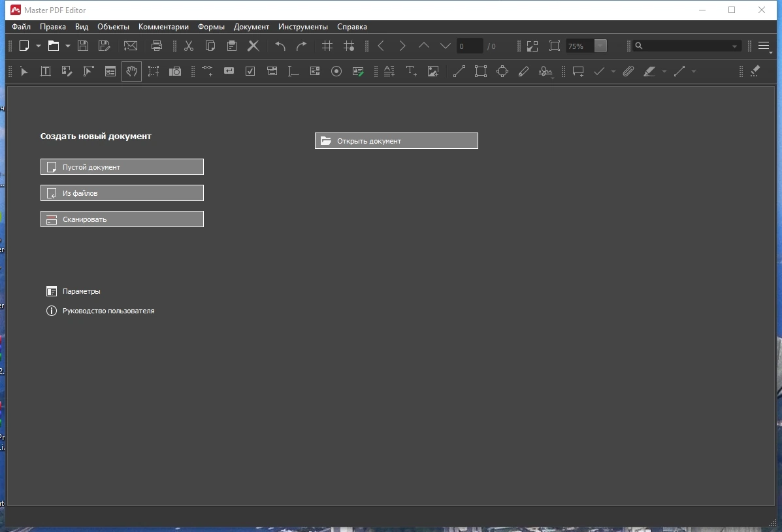Screen dimensions: 782x532
Task: Click the Open folder icon in toolbar
Action: (x=54, y=46)
